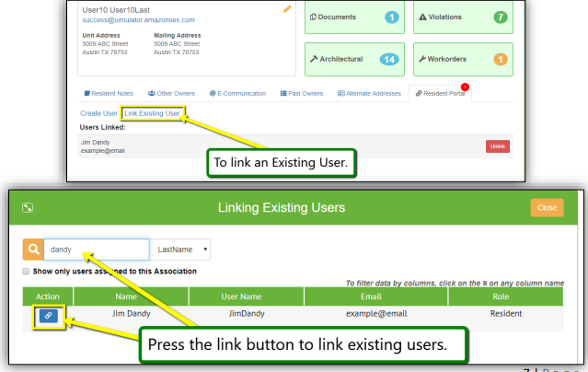Close the Linking Existing Users dialog
This screenshot has width=588, height=372.
[x=548, y=207]
